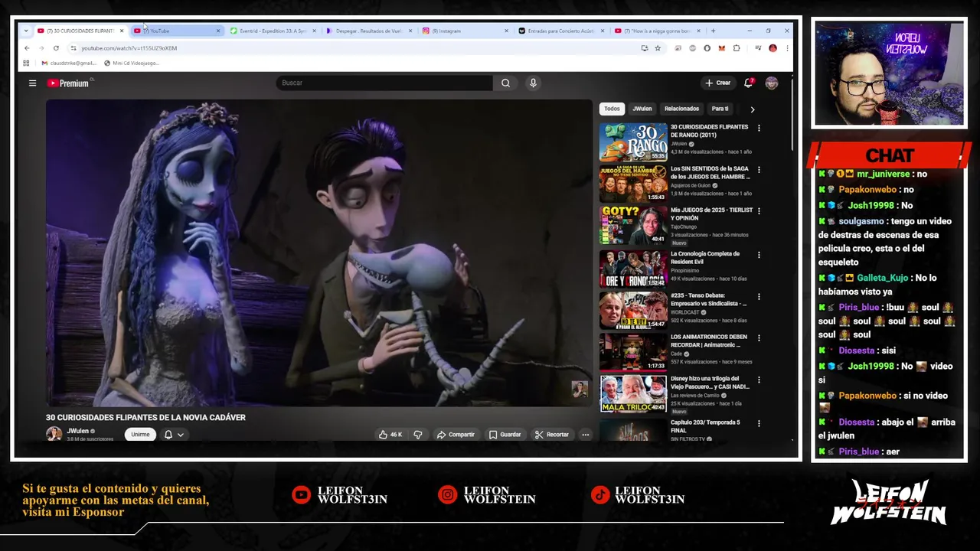980x551 pixels.
Task: Close the 30 Curiosidades active tab
Action: point(121,31)
